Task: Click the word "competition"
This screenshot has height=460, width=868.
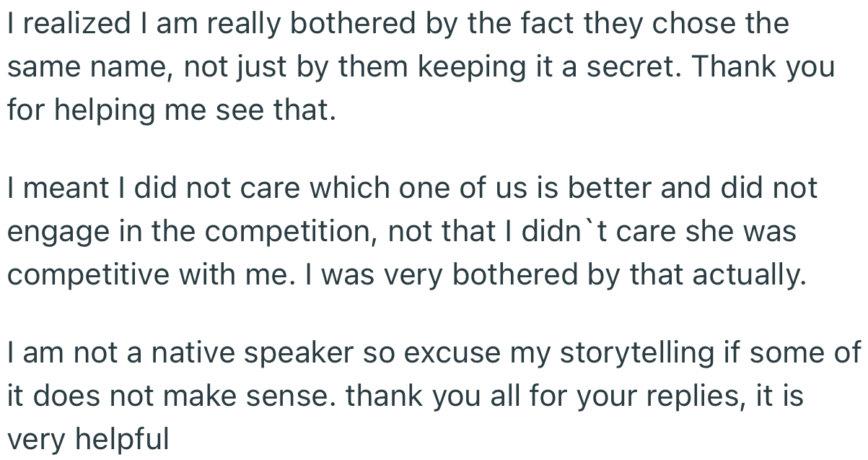Action: 298,232
